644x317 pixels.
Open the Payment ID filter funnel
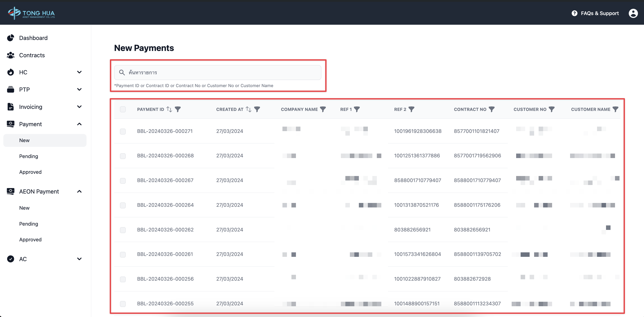pyautogui.click(x=178, y=109)
